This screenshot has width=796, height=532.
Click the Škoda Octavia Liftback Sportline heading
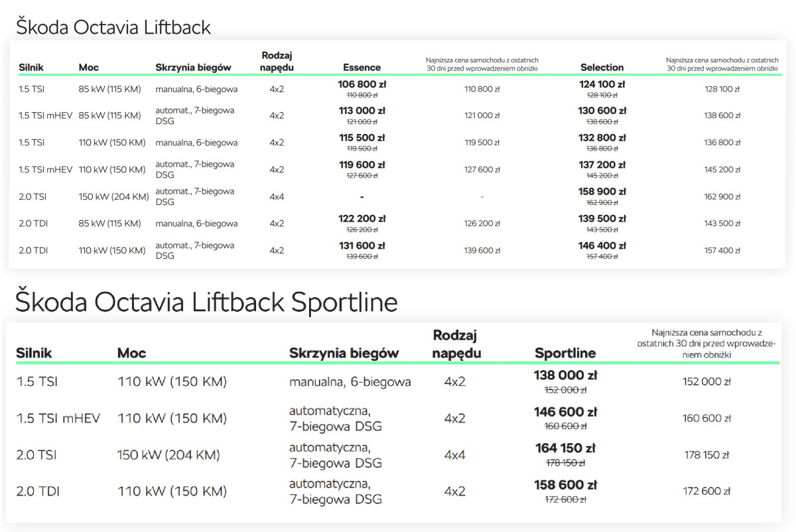(x=206, y=302)
